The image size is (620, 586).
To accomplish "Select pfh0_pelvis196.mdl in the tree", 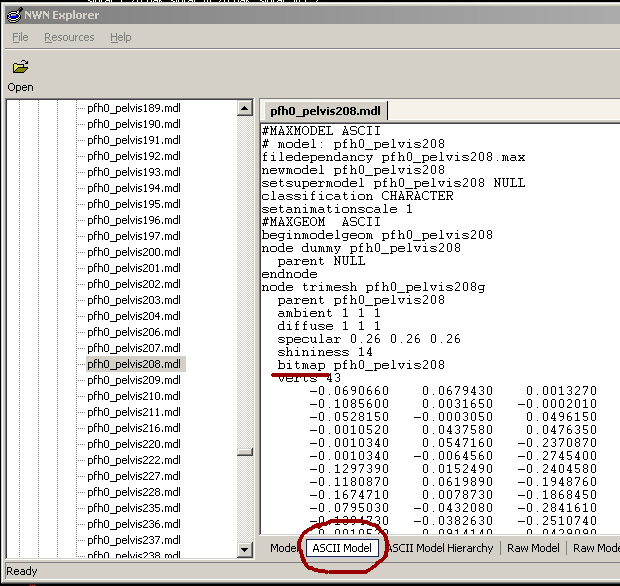I will (x=134, y=220).
